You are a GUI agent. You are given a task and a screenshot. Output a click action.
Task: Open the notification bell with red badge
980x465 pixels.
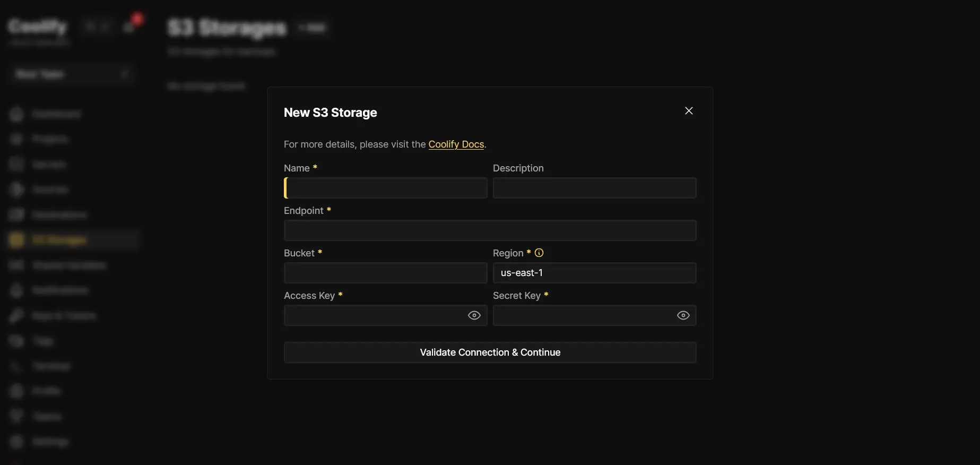point(129,27)
